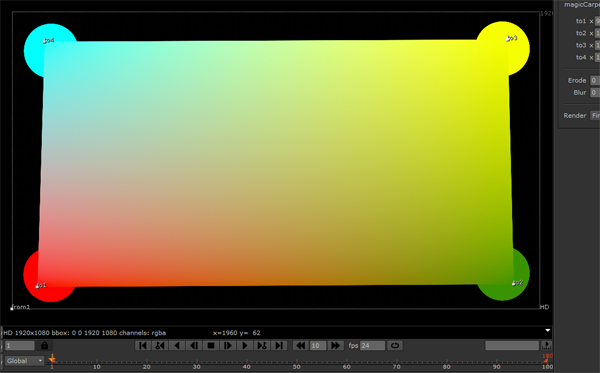Image resolution: width=600 pixels, height=373 pixels.
Task: Skip forward by frame increment
Action: coord(335,345)
